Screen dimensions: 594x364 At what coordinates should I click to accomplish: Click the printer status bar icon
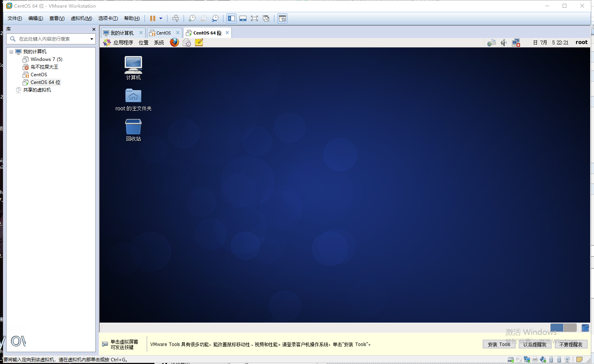tap(535, 359)
